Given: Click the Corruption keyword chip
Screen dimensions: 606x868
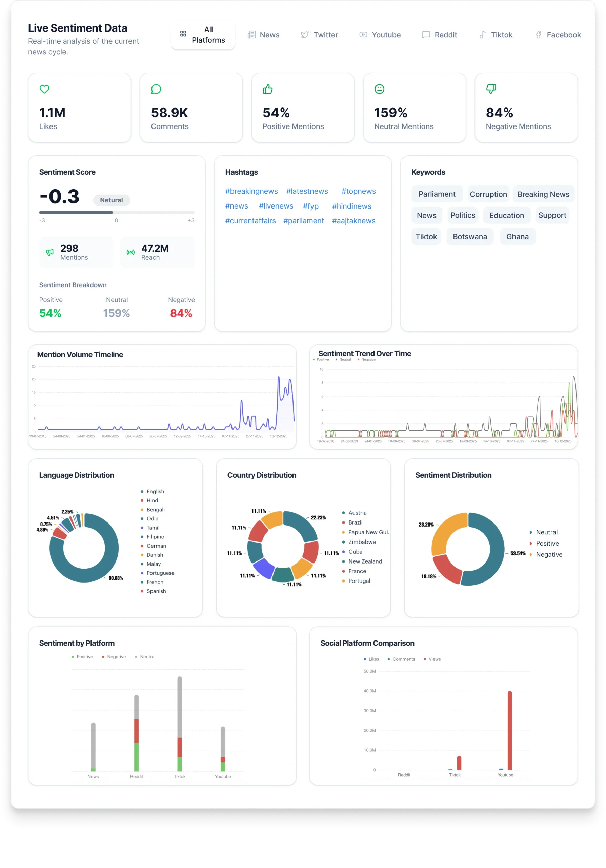Looking at the screenshot, I should pyautogui.click(x=488, y=194).
